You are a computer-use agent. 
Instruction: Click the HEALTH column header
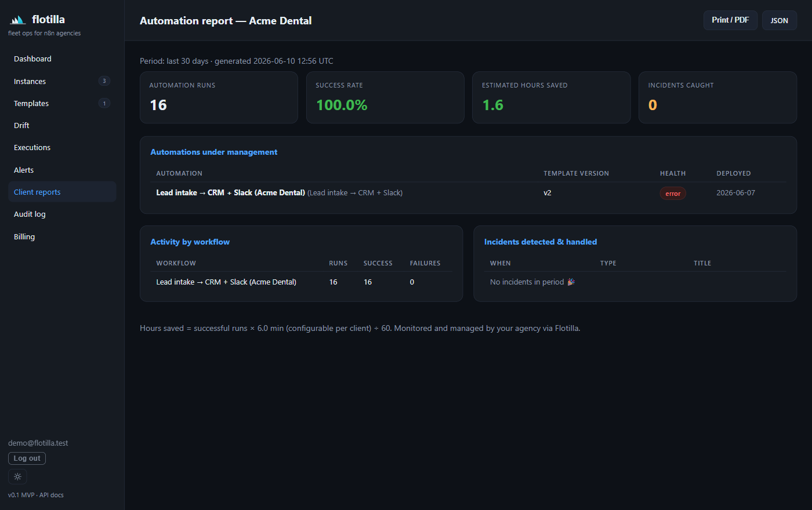coord(673,173)
